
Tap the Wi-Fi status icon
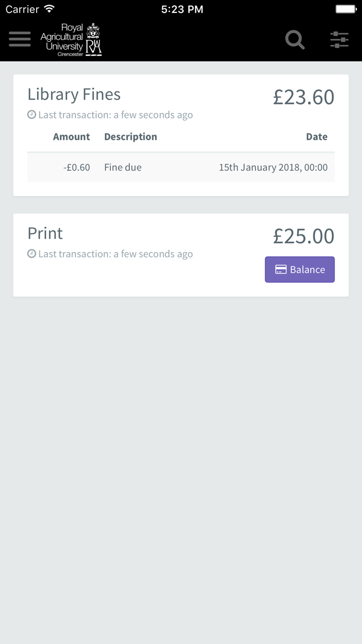(x=49, y=9)
